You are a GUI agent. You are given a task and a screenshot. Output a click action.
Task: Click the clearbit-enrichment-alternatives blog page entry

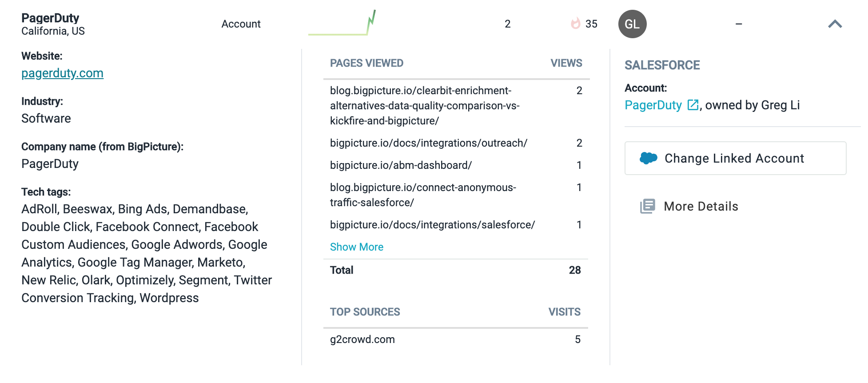tap(424, 106)
